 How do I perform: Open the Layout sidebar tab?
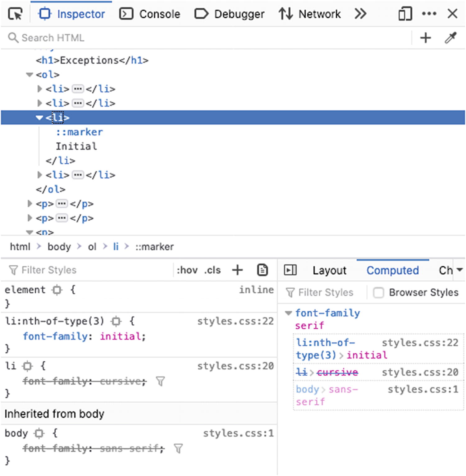click(x=329, y=270)
